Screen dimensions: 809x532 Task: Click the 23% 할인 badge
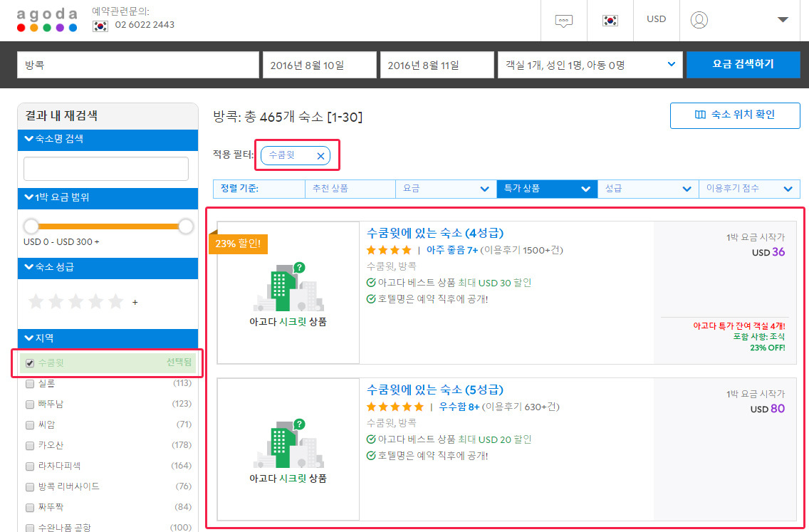pyautogui.click(x=238, y=244)
